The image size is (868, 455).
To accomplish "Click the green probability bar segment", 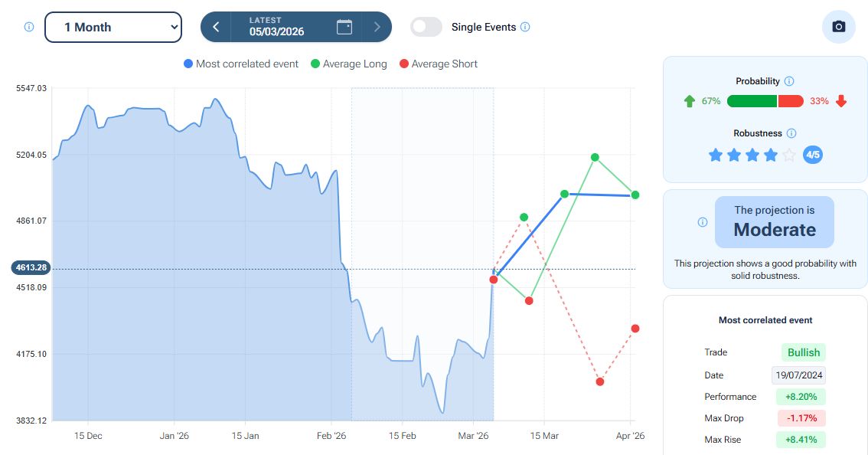I will pos(751,101).
